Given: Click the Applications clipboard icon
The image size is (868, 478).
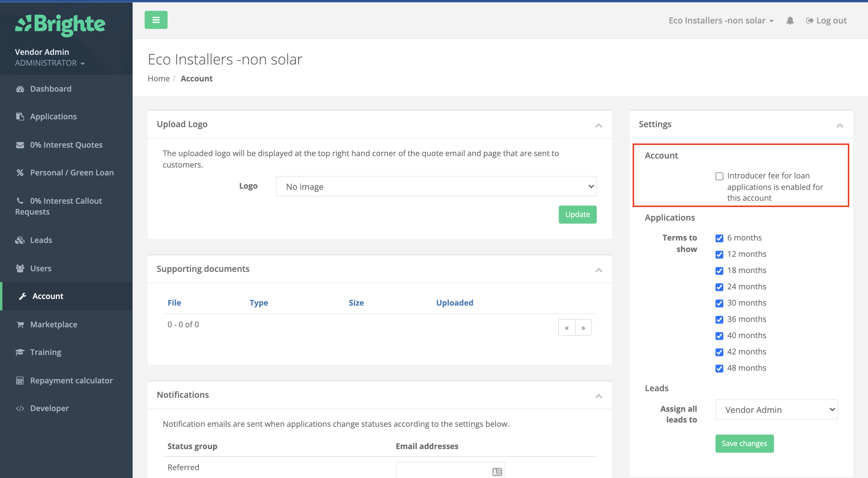Looking at the screenshot, I should (x=20, y=117).
